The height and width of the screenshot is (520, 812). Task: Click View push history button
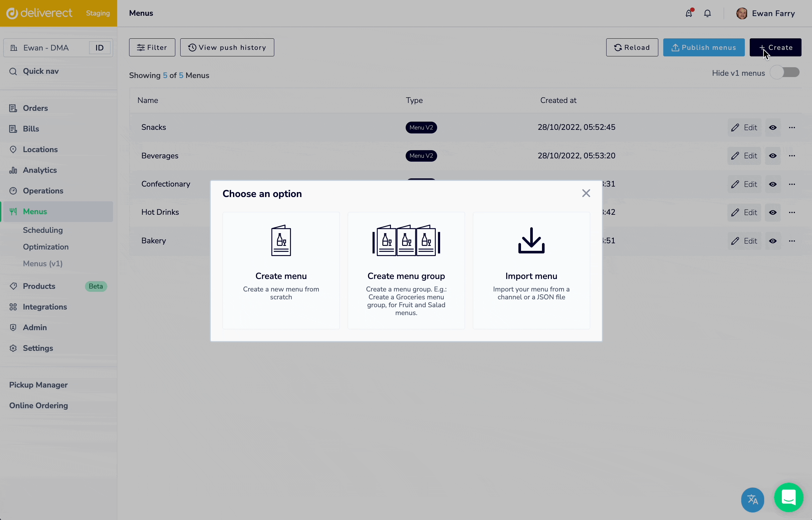pyautogui.click(x=227, y=48)
